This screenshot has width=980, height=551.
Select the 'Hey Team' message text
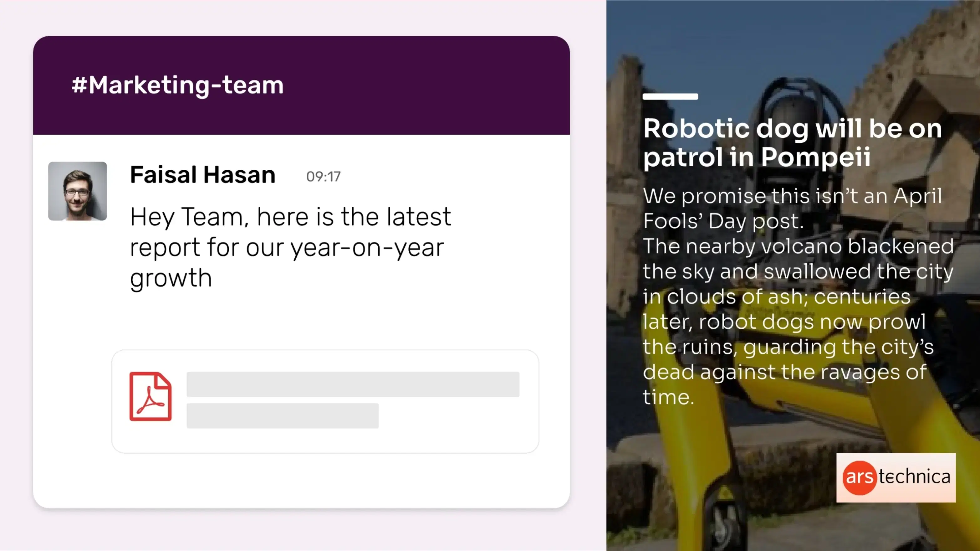(x=290, y=247)
